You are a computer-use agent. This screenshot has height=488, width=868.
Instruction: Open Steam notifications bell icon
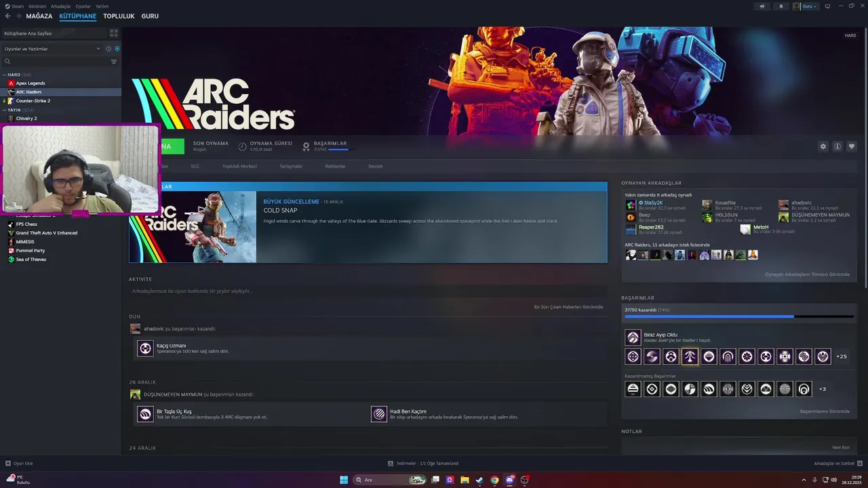tap(781, 6)
